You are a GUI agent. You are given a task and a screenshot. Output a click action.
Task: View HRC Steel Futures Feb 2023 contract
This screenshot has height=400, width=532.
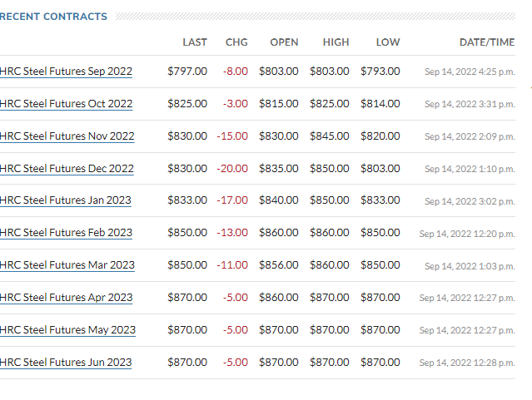click(66, 233)
